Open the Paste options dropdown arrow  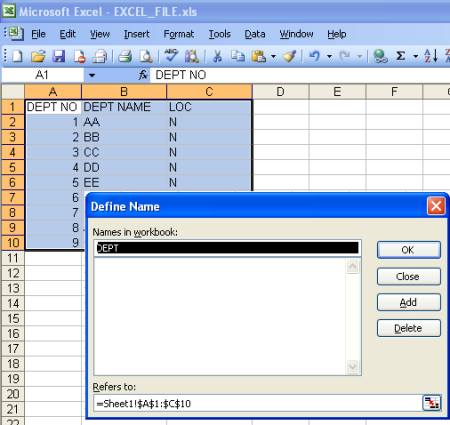273,56
